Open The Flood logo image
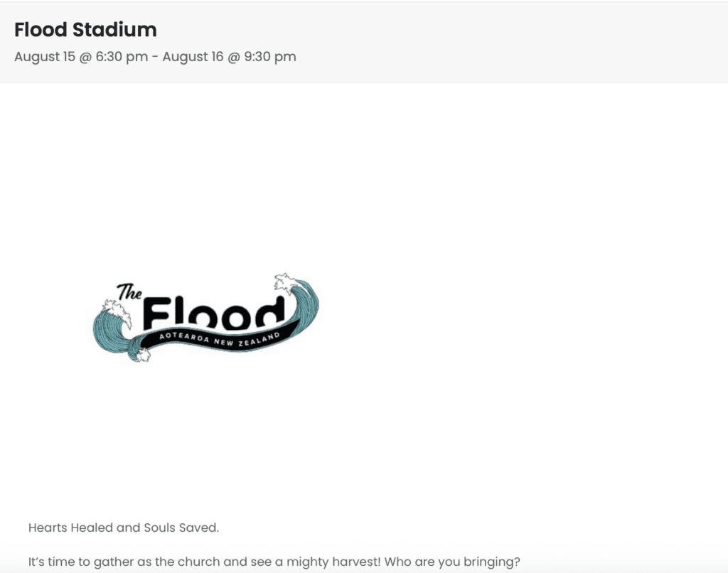Viewport: 728px width, 573px height. click(206, 318)
